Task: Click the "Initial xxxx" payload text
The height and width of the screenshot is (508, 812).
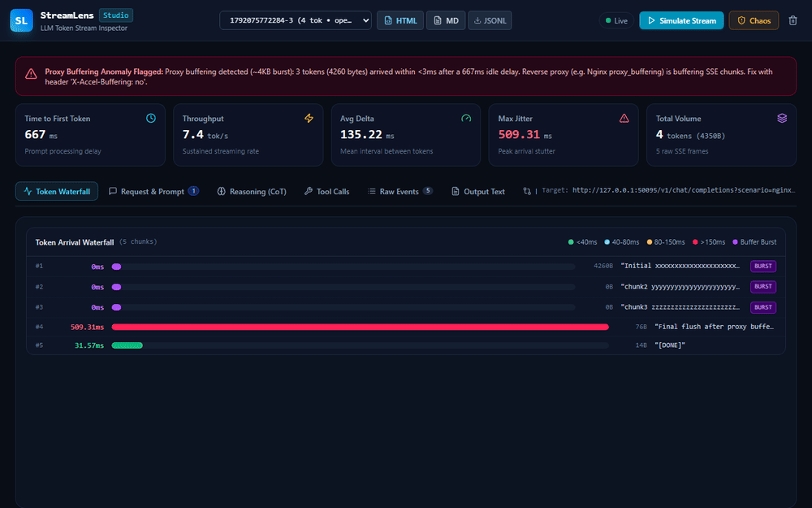Action: (680, 266)
